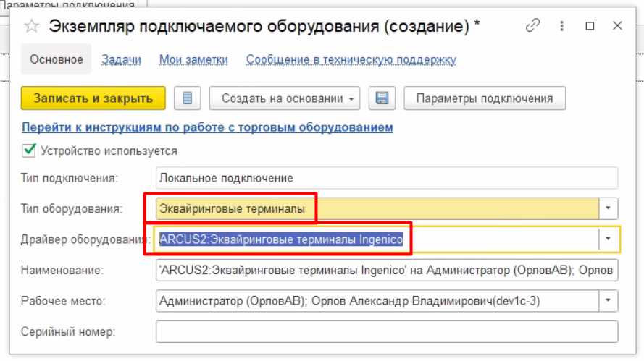Viewport: 644px width, 361px height.
Task: Open the 'Мои заметки' tab
Action: pos(193,59)
